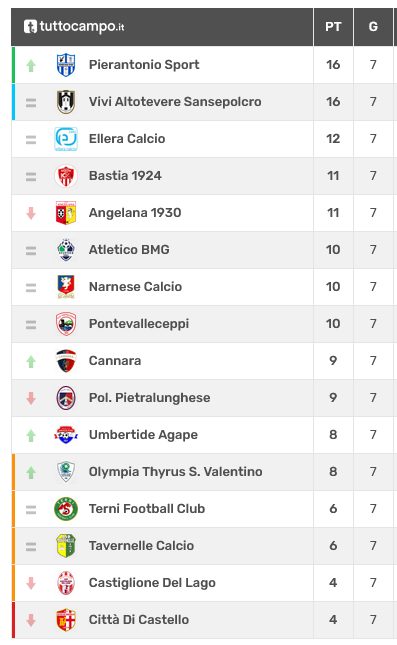Screen dimensions: 397x645
Task: Click the Cannara team crest
Action: 66,361
